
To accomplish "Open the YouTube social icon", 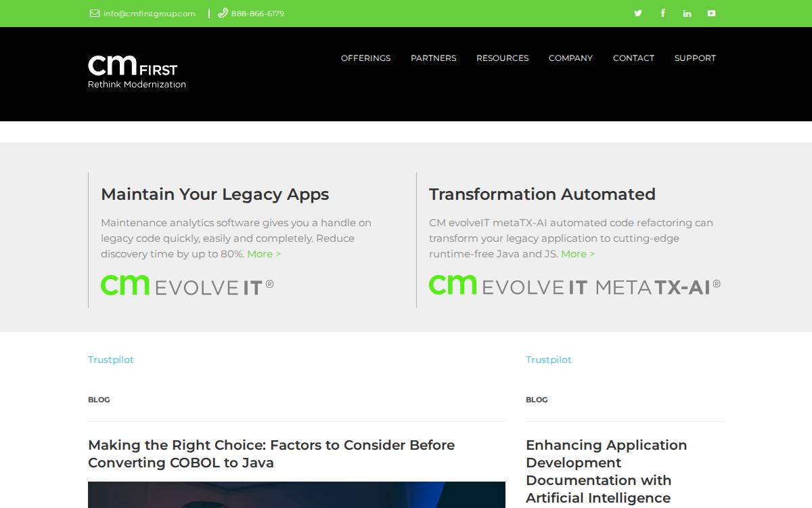I will (x=711, y=14).
